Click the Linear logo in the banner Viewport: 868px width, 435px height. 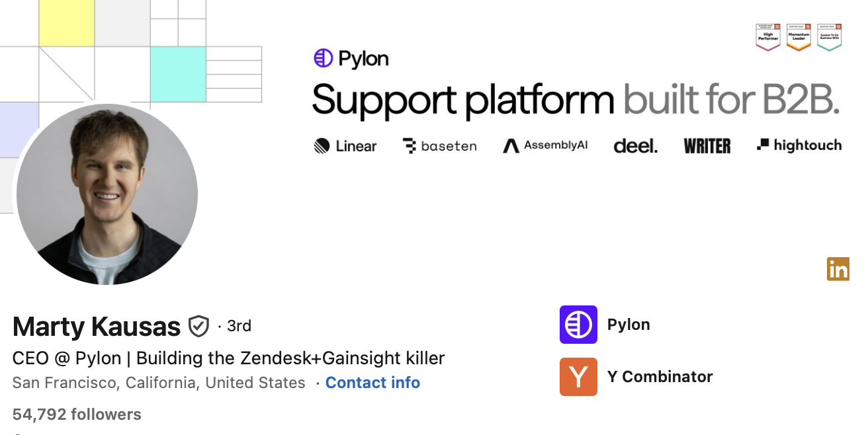(x=345, y=146)
